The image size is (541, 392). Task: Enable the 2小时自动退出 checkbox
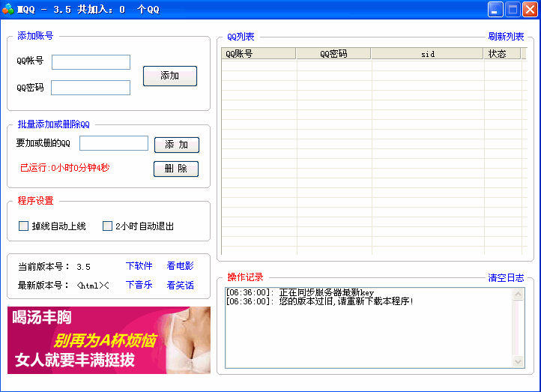(108, 226)
